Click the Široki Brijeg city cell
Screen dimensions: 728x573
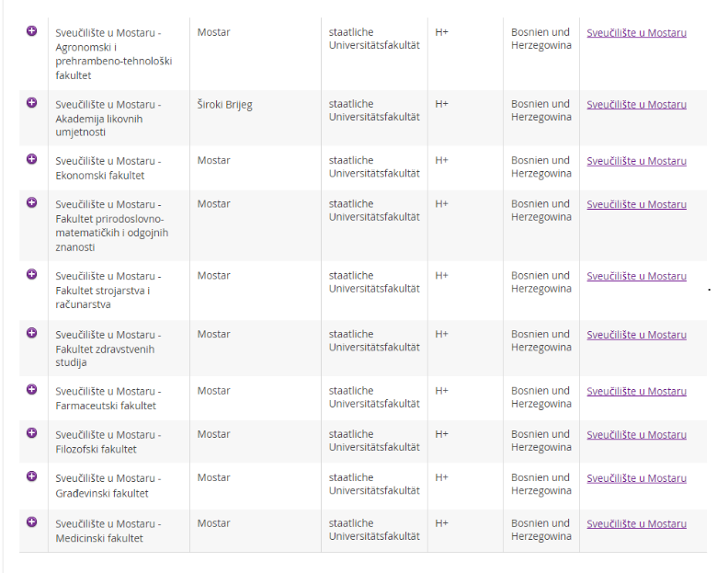click(x=224, y=105)
